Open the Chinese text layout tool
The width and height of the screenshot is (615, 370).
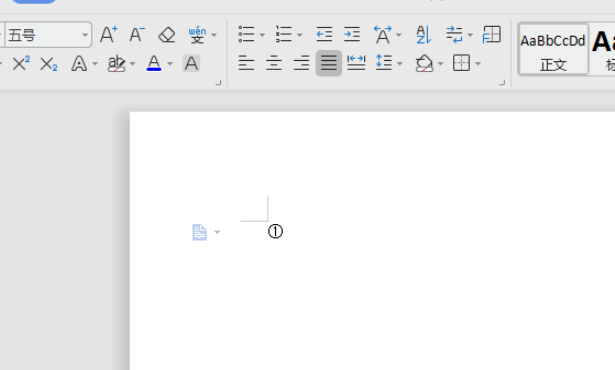coord(382,35)
